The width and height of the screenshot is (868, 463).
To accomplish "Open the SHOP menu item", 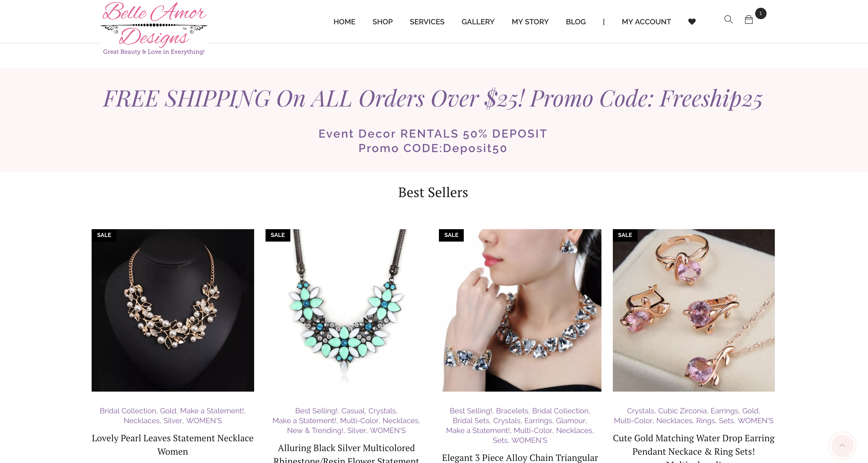I will (x=382, y=22).
